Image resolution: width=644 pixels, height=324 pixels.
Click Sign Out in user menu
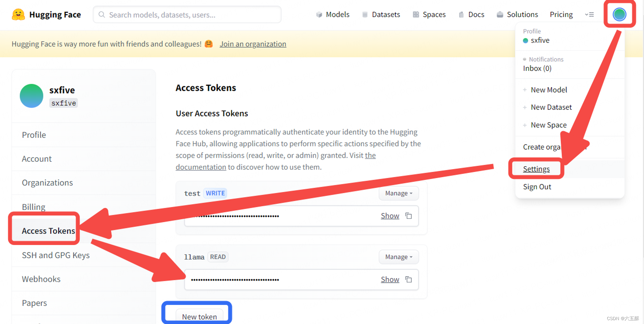click(537, 187)
